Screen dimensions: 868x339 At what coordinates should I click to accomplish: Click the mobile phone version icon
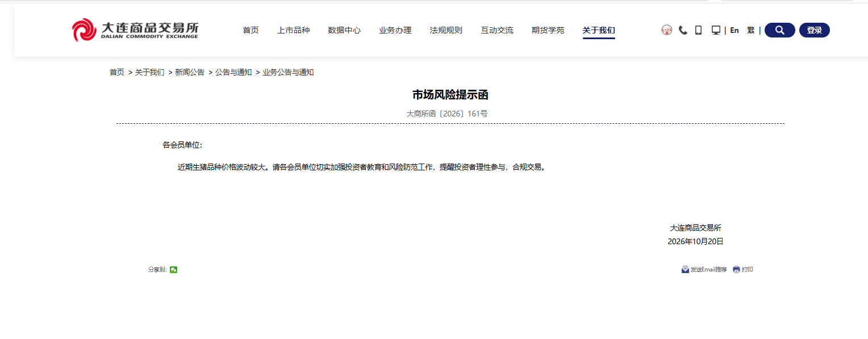699,30
